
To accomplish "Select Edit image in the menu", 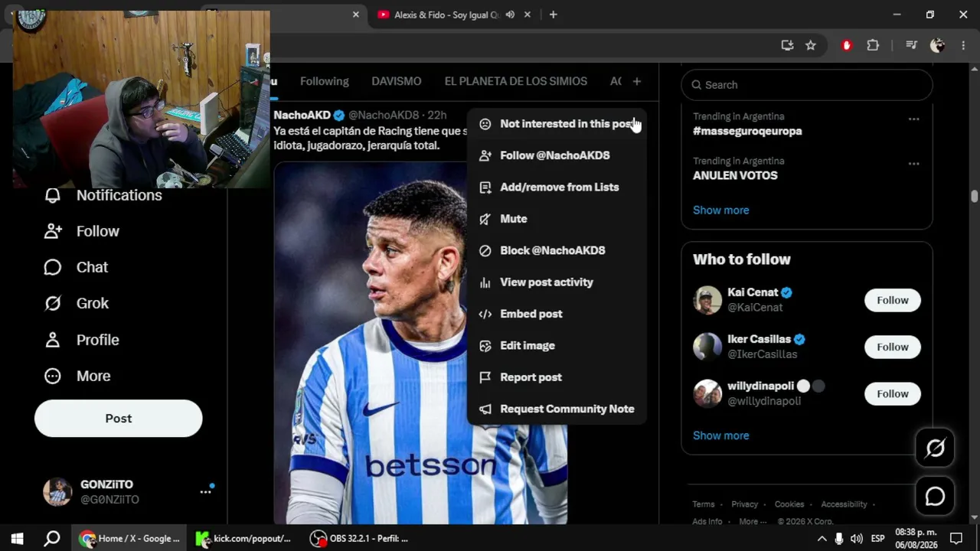I will coord(557,346).
